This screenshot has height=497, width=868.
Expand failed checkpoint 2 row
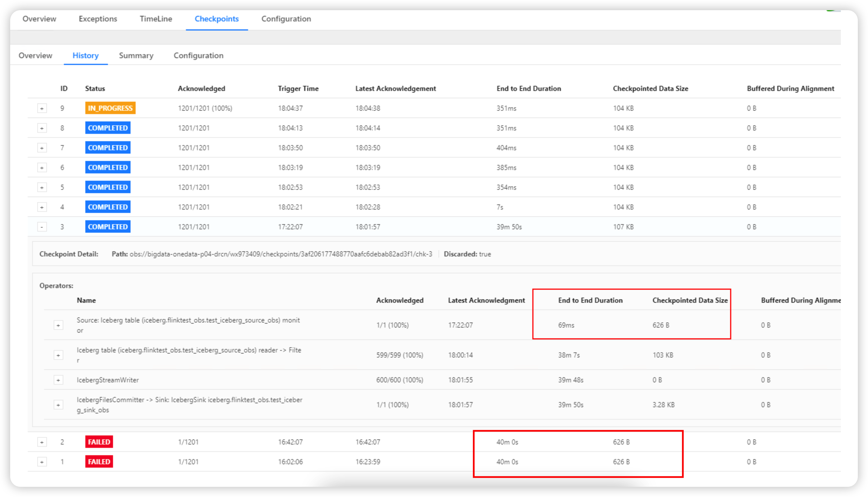[42, 442]
